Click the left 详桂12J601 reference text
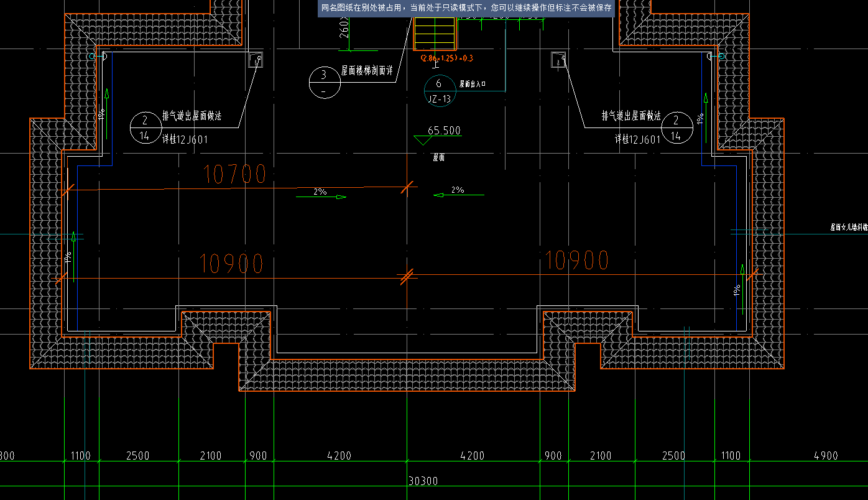Viewport: 868px width, 500px height. tap(185, 139)
